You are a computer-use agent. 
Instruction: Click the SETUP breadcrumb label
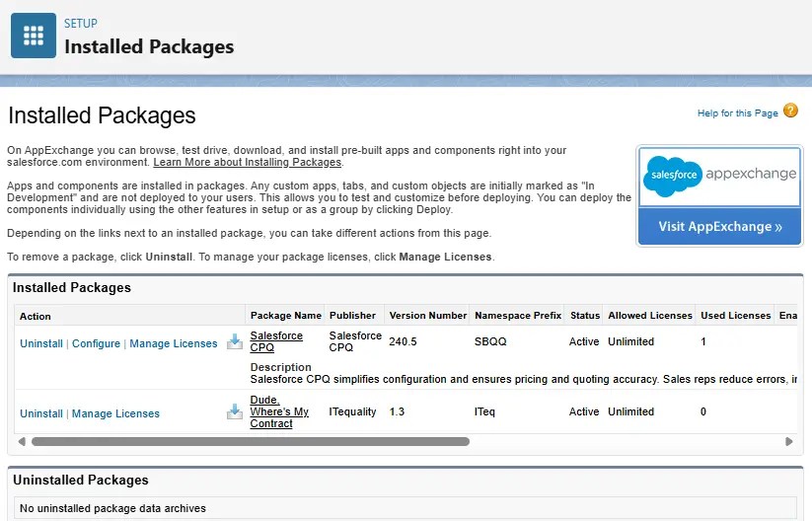(81, 24)
